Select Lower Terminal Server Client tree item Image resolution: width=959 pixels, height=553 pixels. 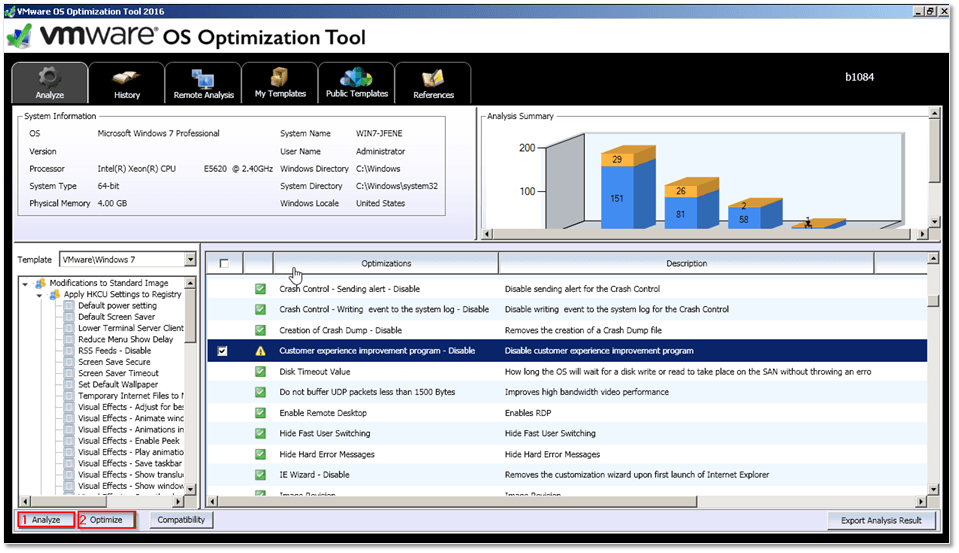[x=130, y=328]
